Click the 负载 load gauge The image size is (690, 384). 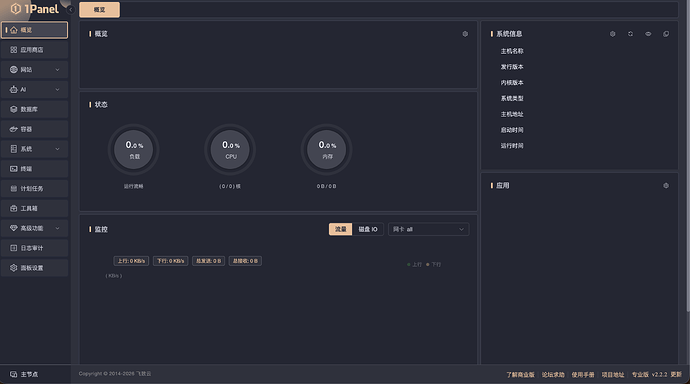pos(133,150)
